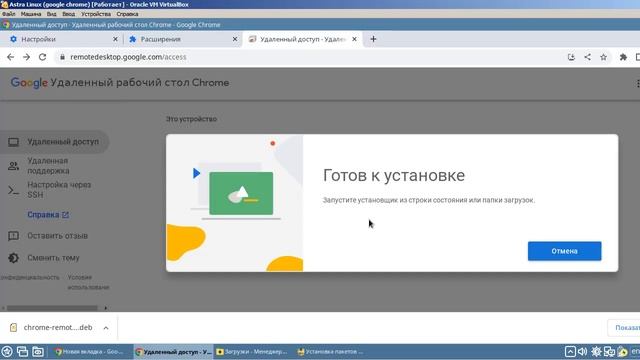This screenshot has width=640, height=360.
Task: Click the volume icon in the system tray
Action: tap(582, 351)
